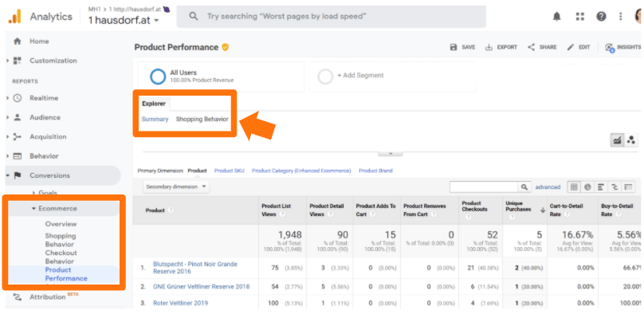Switch to performance bar view icon
The width and height of the screenshot is (644, 318).
click(601, 187)
